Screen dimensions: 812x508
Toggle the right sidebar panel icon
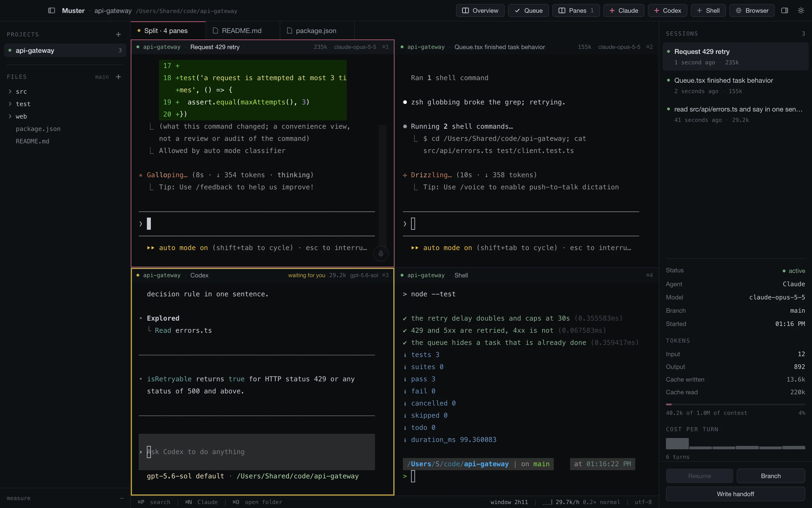click(784, 10)
